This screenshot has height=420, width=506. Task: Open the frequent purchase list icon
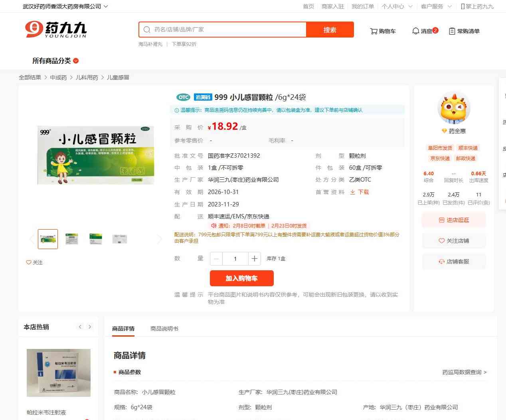click(452, 31)
